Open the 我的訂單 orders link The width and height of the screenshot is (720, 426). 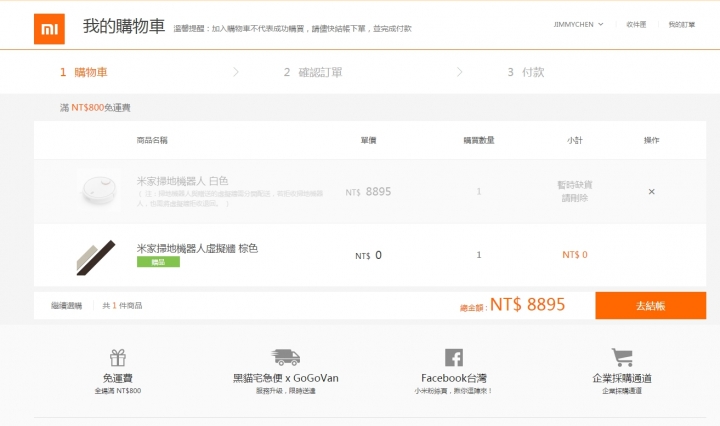pyautogui.click(x=681, y=24)
